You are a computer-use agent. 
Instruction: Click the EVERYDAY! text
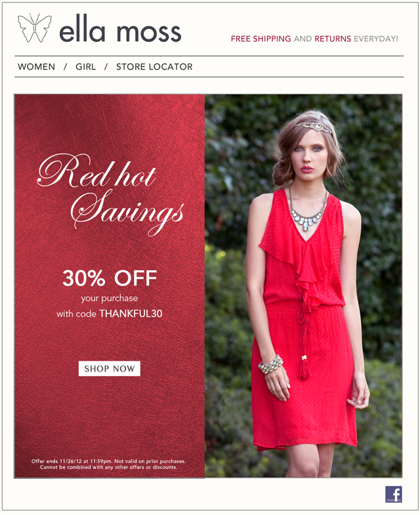point(376,39)
